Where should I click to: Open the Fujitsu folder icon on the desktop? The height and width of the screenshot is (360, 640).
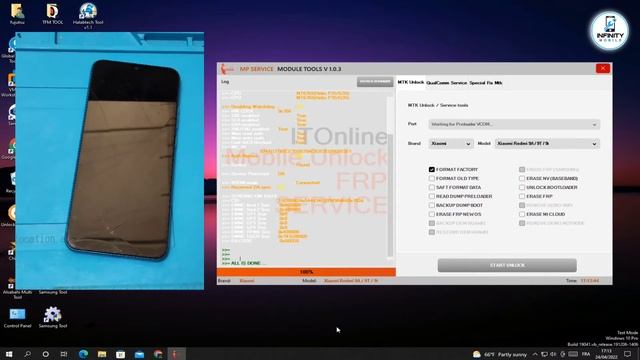click(x=17, y=14)
